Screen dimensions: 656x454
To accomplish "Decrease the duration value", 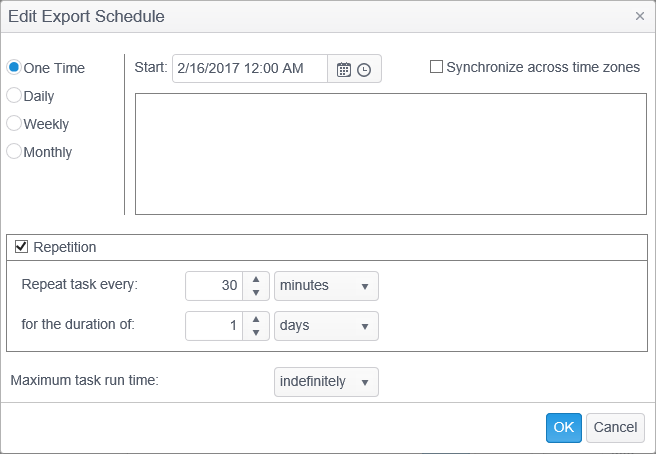I will click(256, 333).
